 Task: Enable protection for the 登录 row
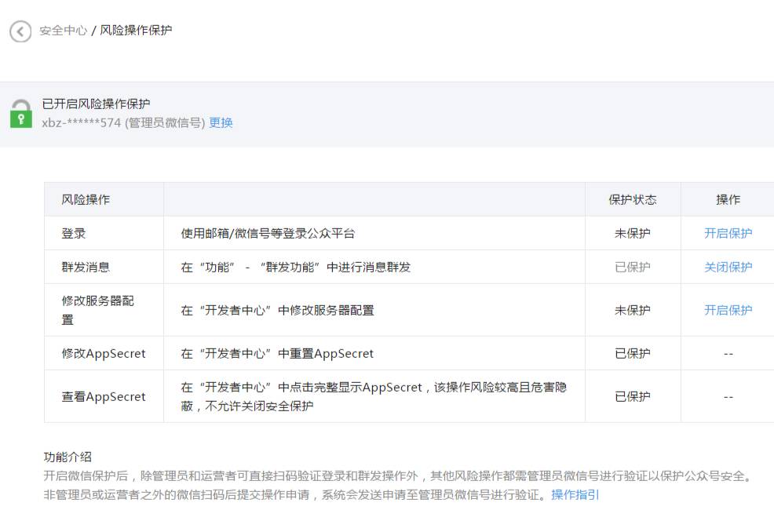tap(728, 233)
